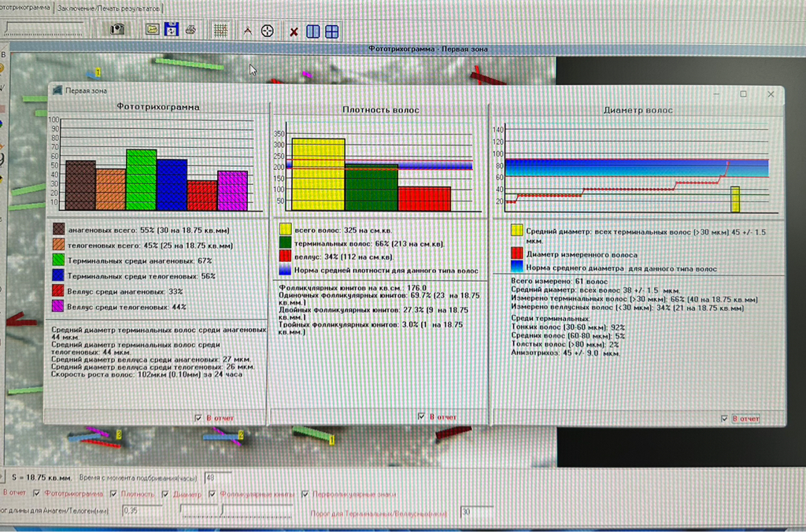Click text 'Всего измерено: 61 волос'
This screenshot has width=806, height=532.
[560, 282]
